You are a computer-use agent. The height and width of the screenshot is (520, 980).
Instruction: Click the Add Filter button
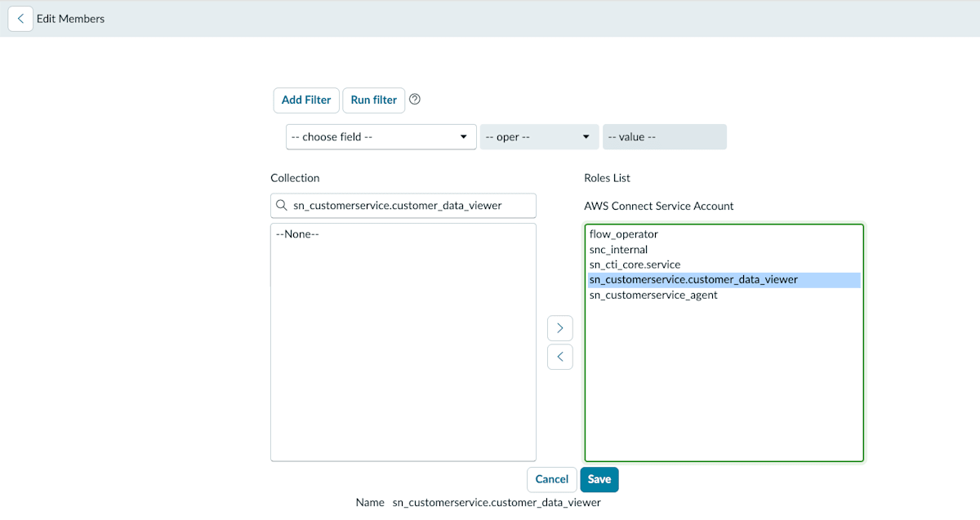[x=306, y=100]
